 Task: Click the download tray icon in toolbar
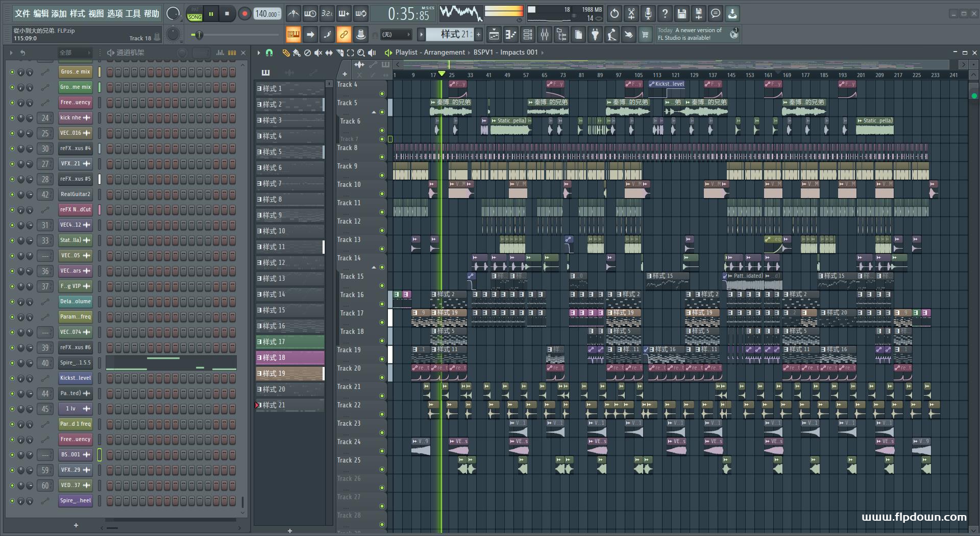tap(732, 14)
